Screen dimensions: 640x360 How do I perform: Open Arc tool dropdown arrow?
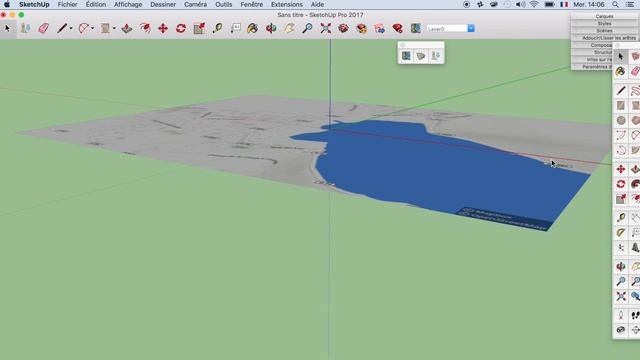pos(93,28)
